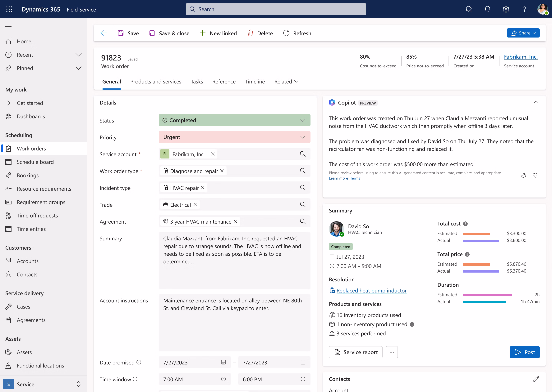The image size is (552, 392).
Task: Open the notifications bell
Action: (x=487, y=9)
